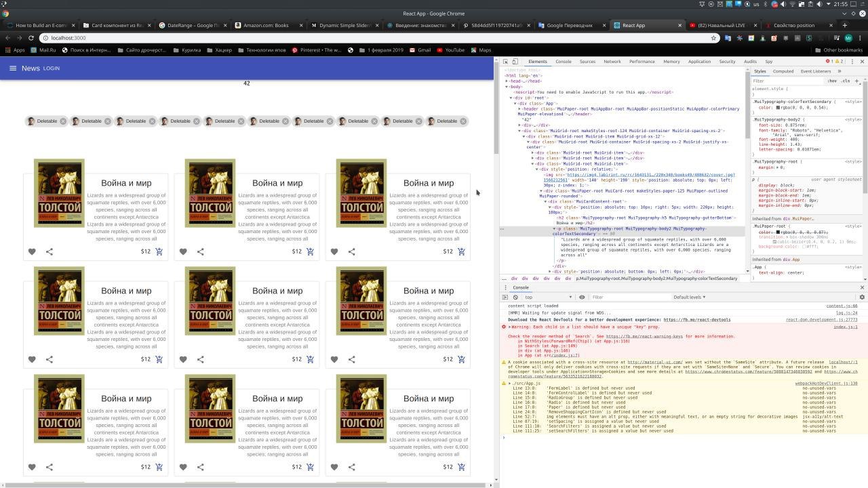Expand the ./src/App.js warning group
This screenshot has width=868, height=488.
point(510,384)
